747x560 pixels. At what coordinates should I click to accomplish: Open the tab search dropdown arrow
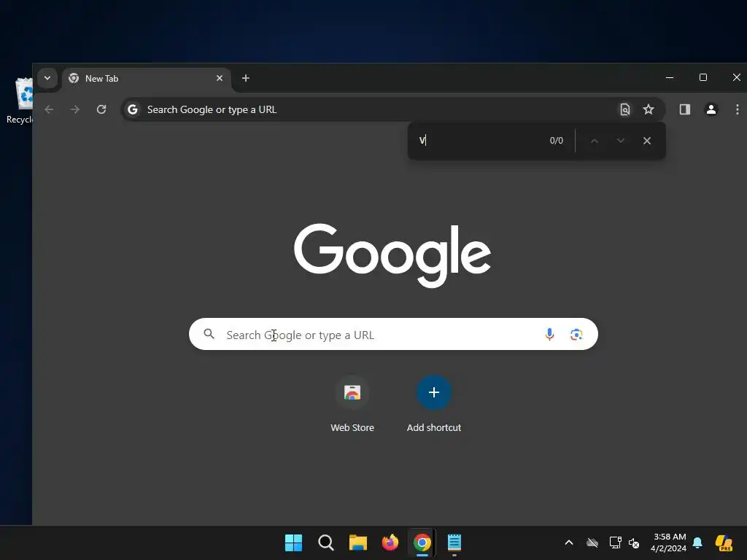47,78
